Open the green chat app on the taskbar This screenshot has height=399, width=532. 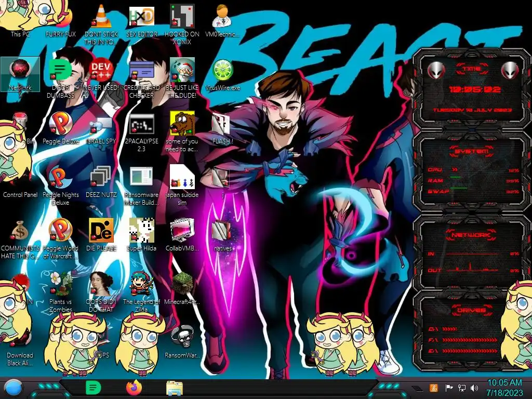point(93,388)
